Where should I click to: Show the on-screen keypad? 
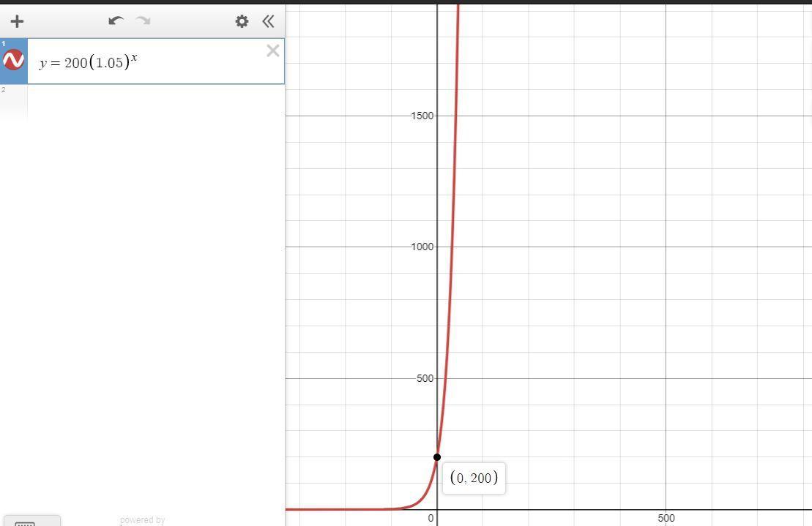pos(25,522)
